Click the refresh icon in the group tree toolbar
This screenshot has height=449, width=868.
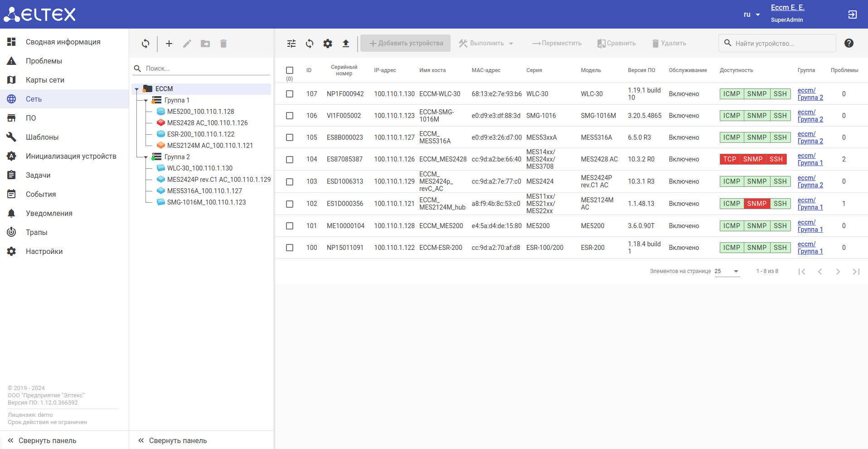point(145,44)
